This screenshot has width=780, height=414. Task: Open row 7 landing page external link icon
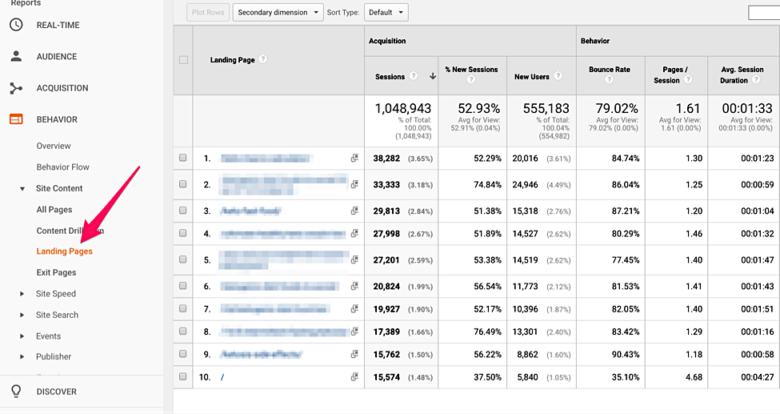click(x=354, y=309)
